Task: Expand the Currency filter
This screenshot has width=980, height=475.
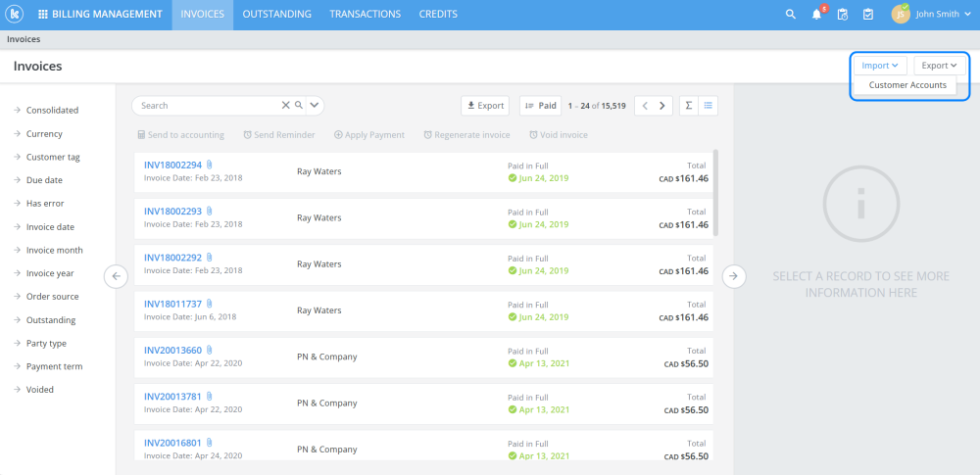Action: (x=37, y=134)
